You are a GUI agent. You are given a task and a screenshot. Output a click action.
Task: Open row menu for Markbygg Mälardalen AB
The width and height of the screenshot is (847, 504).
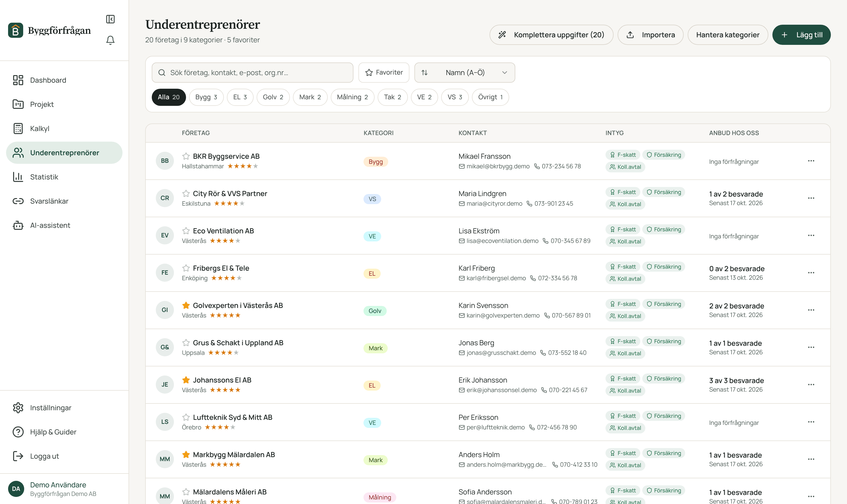[811, 459]
